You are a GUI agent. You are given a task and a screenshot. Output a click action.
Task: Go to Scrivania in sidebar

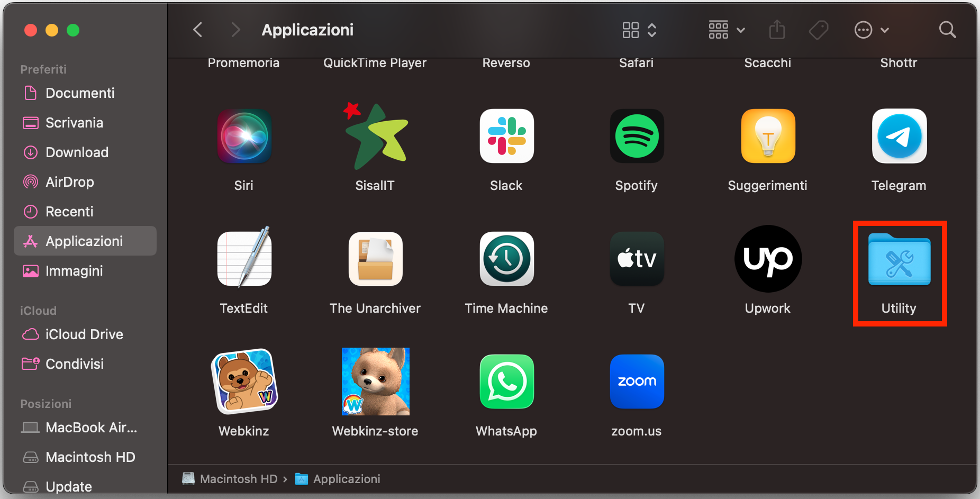[x=85, y=123]
